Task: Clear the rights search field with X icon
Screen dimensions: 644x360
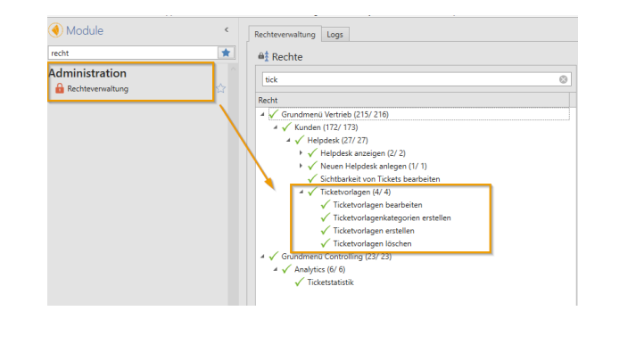Action: pyautogui.click(x=564, y=79)
